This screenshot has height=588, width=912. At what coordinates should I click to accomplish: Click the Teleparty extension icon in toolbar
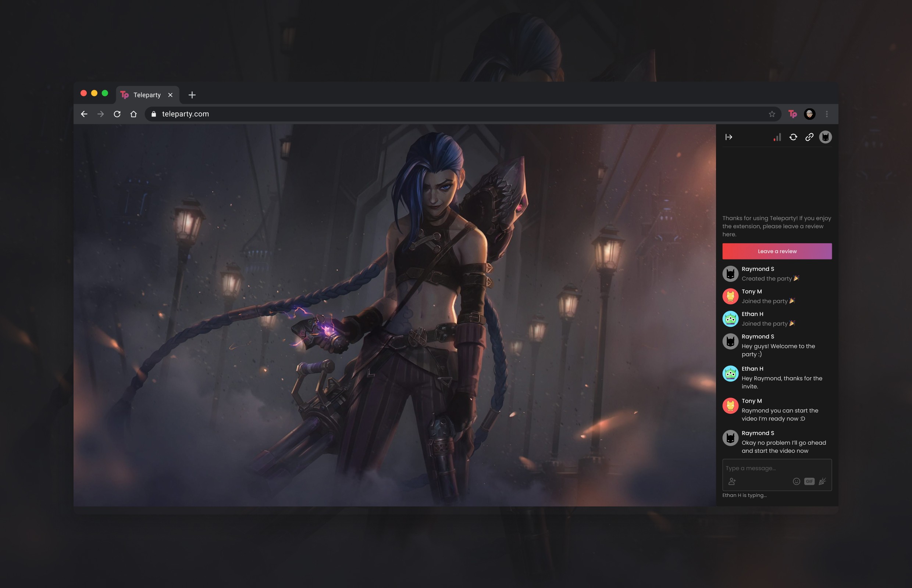coord(792,114)
